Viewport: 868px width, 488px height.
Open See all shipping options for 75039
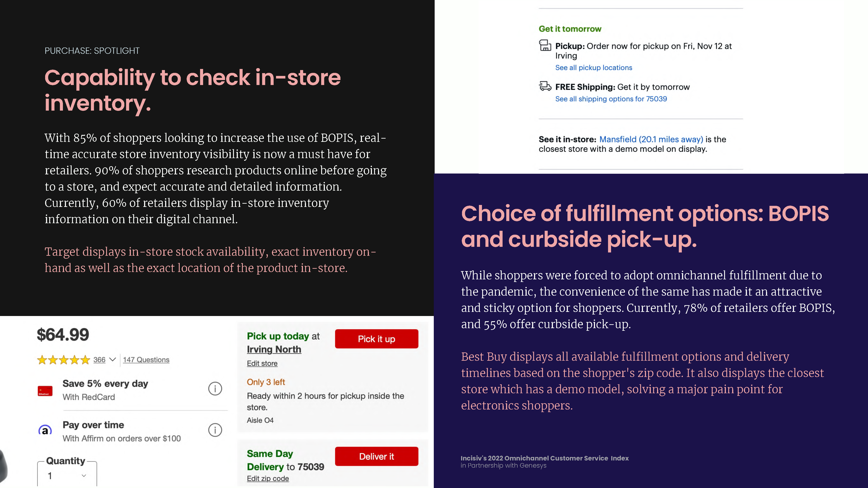(x=611, y=99)
